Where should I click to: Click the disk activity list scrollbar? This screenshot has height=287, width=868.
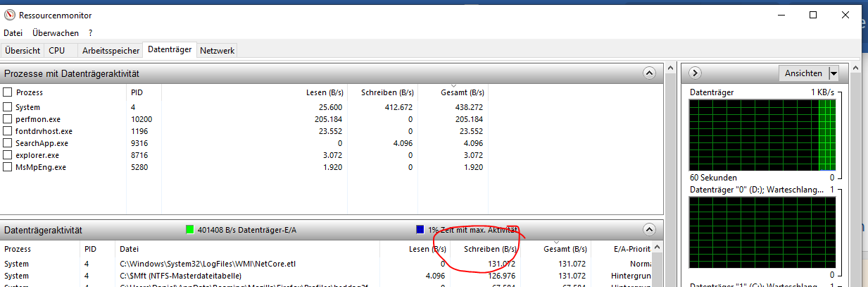[658, 264]
